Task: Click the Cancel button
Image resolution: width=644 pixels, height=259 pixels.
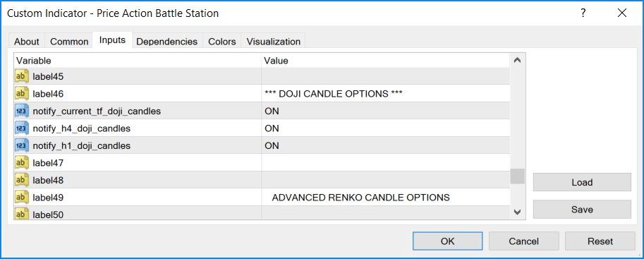Action: click(523, 241)
